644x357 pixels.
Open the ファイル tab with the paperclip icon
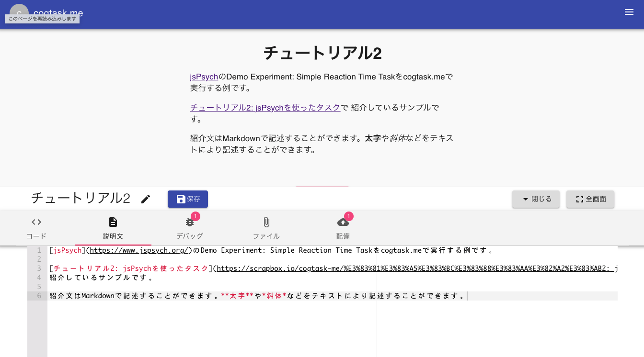pyautogui.click(x=266, y=228)
